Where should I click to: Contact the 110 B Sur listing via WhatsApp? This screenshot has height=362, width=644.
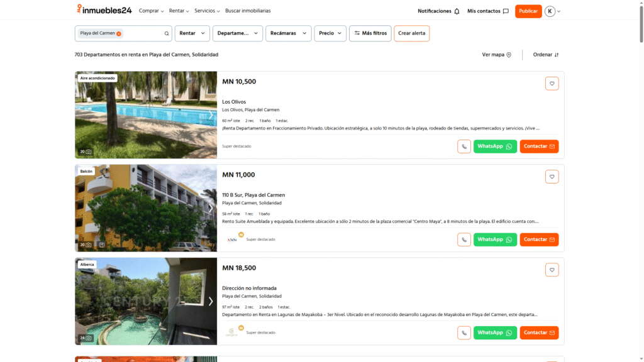[x=495, y=239]
